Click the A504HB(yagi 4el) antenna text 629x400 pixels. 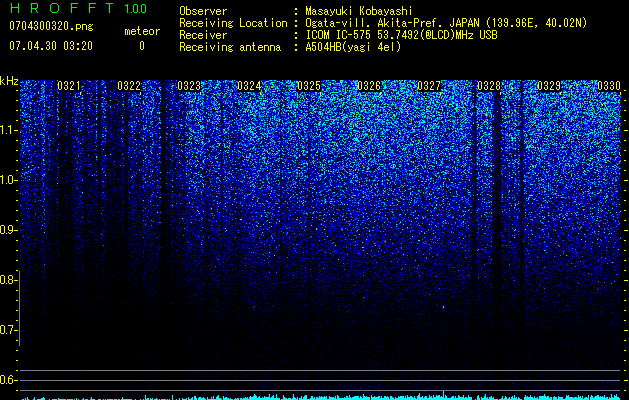353,47
